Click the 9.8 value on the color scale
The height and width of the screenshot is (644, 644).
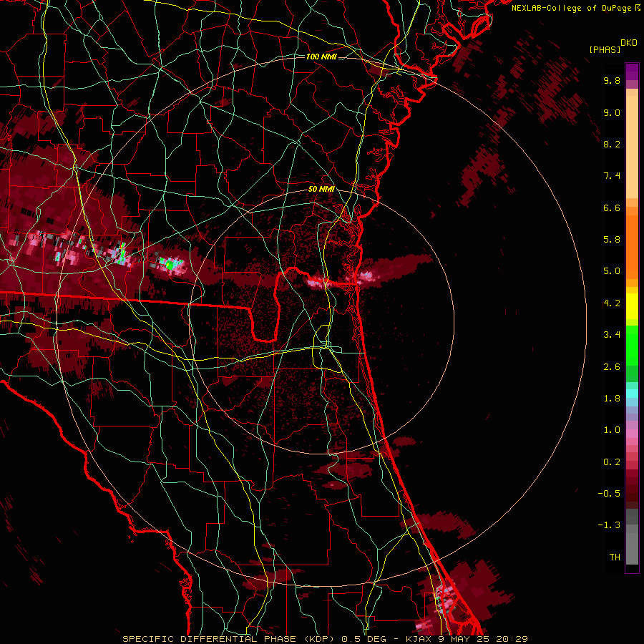(612, 80)
